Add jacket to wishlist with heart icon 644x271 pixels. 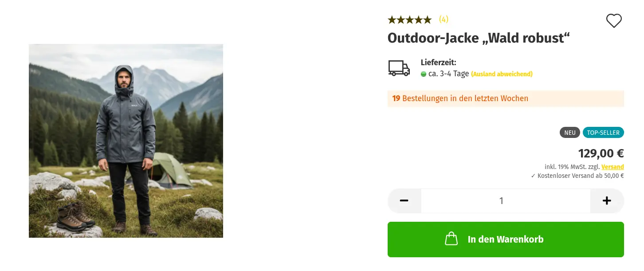tap(614, 21)
